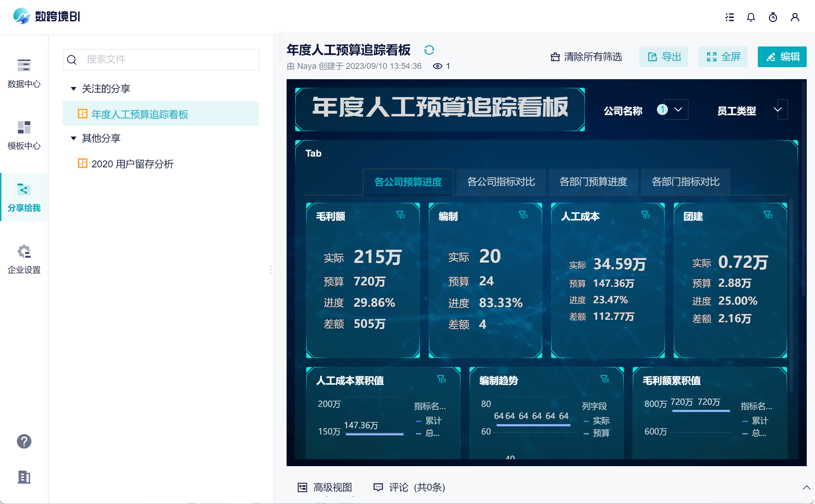Viewport: 815px width, 504px height.
Task: Switch to 各公司指标对比 tab
Action: 501,182
